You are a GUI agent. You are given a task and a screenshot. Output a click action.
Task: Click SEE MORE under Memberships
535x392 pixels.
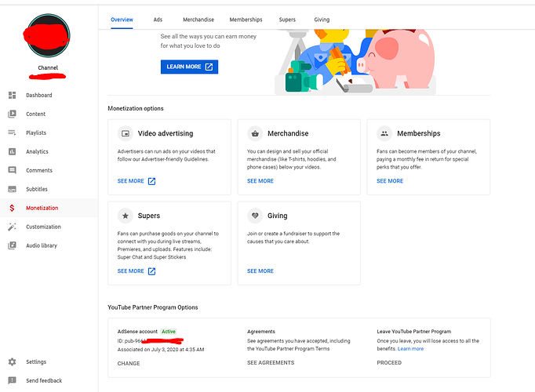click(390, 181)
